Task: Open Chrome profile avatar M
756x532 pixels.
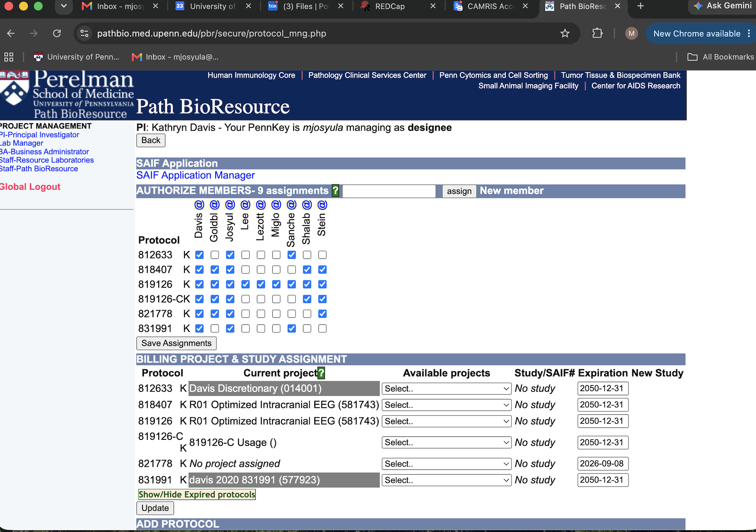Action: click(x=631, y=33)
